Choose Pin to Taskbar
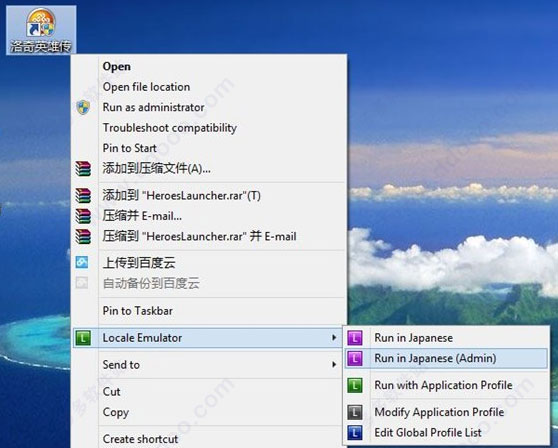 (208, 311)
